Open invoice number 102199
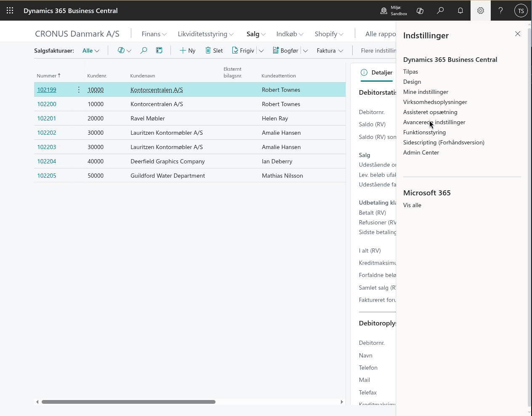The width and height of the screenshot is (532, 416). 46,90
